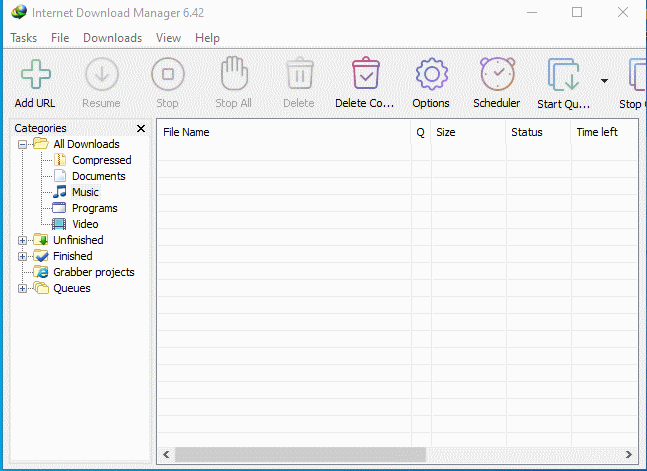Click the Programs category icon
The height and width of the screenshot is (471, 647).
pyautogui.click(x=59, y=208)
